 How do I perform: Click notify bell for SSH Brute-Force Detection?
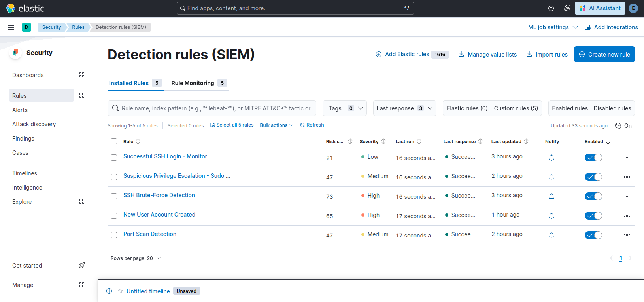click(x=551, y=196)
